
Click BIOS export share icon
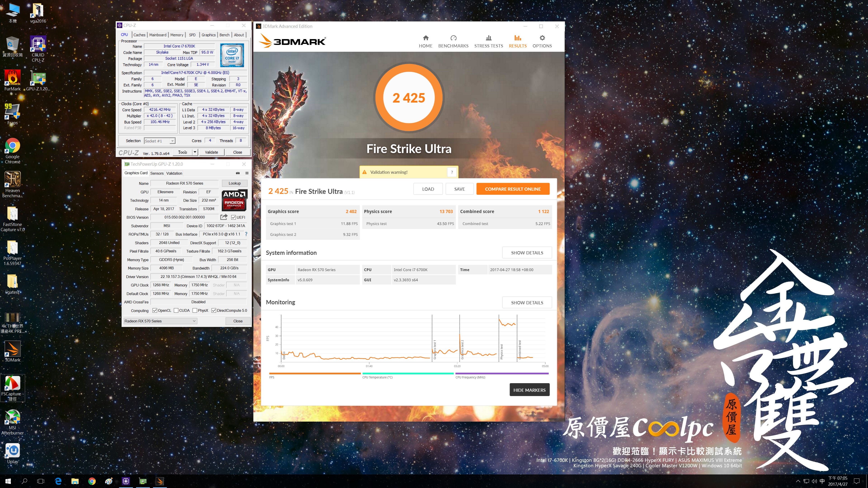point(224,217)
